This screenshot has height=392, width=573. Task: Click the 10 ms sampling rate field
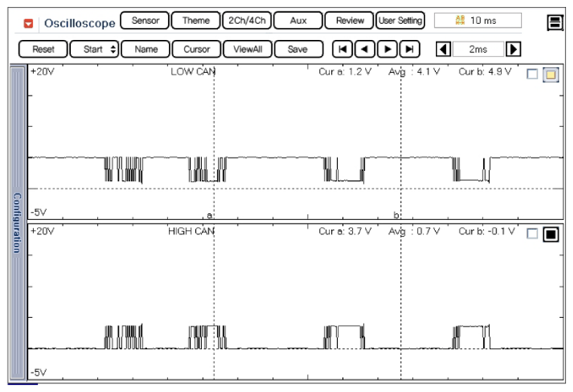click(x=477, y=20)
